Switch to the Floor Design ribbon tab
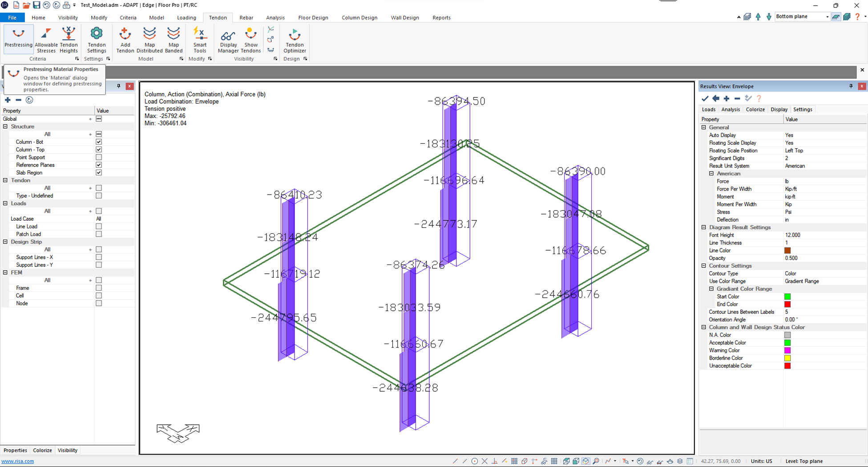The width and height of the screenshot is (868, 467). pyautogui.click(x=313, y=18)
